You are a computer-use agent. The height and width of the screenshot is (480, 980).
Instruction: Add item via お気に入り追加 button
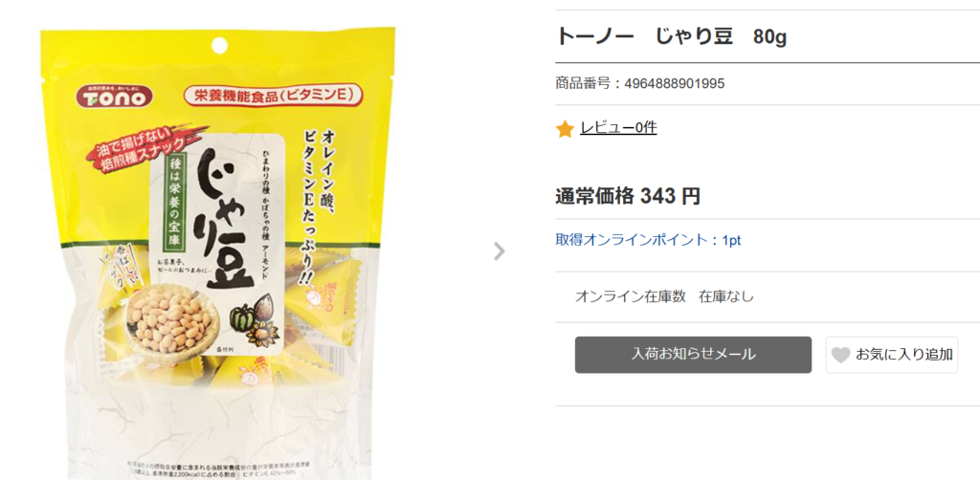click(x=892, y=355)
